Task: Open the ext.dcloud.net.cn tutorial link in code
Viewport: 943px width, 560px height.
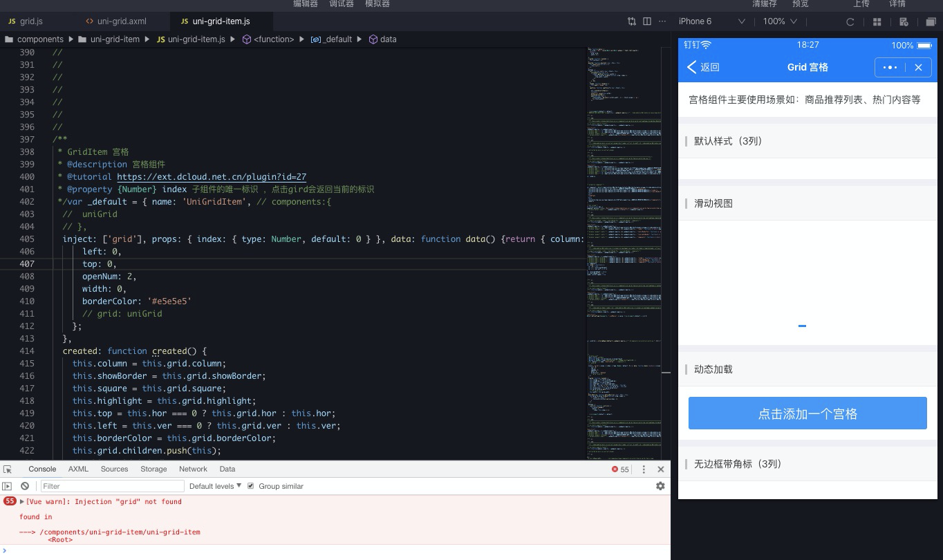Action: pyautogui.click(x=211, y=176)
